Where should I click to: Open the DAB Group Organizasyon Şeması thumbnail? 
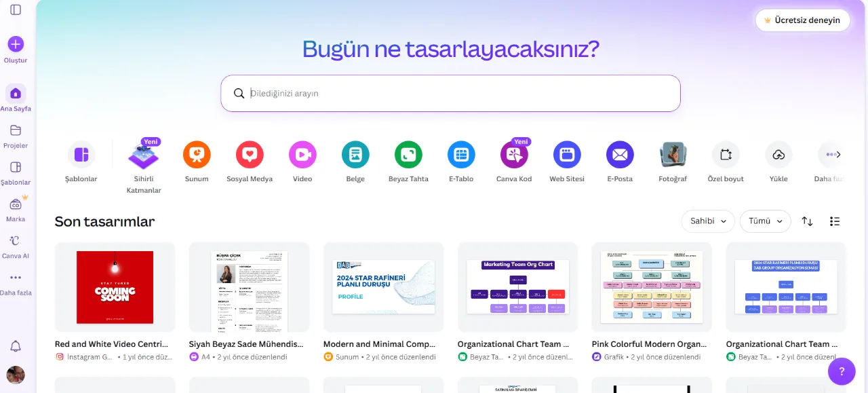[786, 287]
